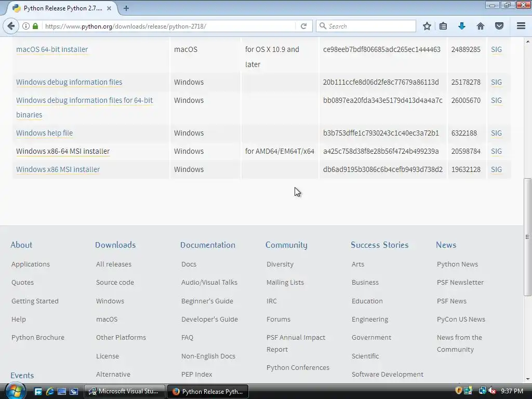Download the macOS 64-bit installer
Screen dimensions: 532x399
pyautogui.click(x=52, y=49)
